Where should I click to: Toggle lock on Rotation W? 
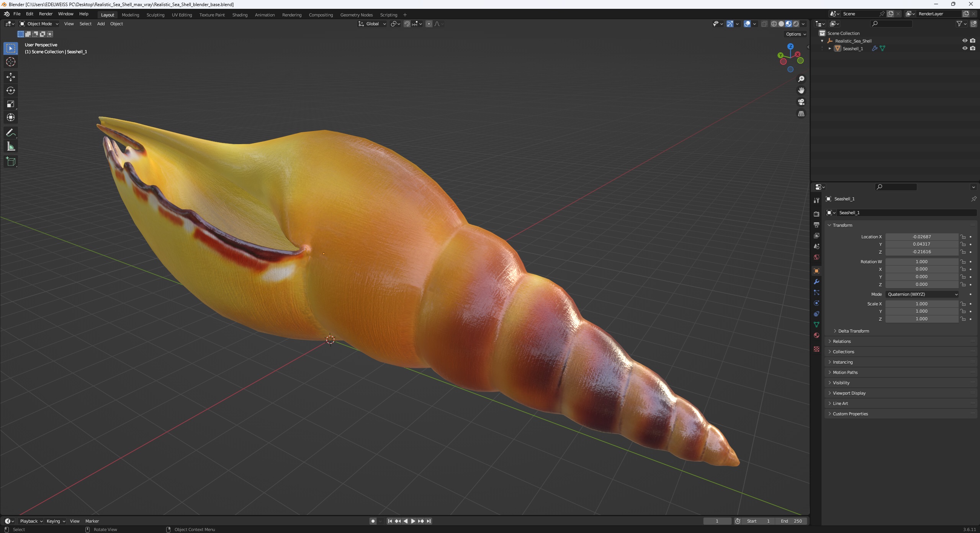(963, 262)
